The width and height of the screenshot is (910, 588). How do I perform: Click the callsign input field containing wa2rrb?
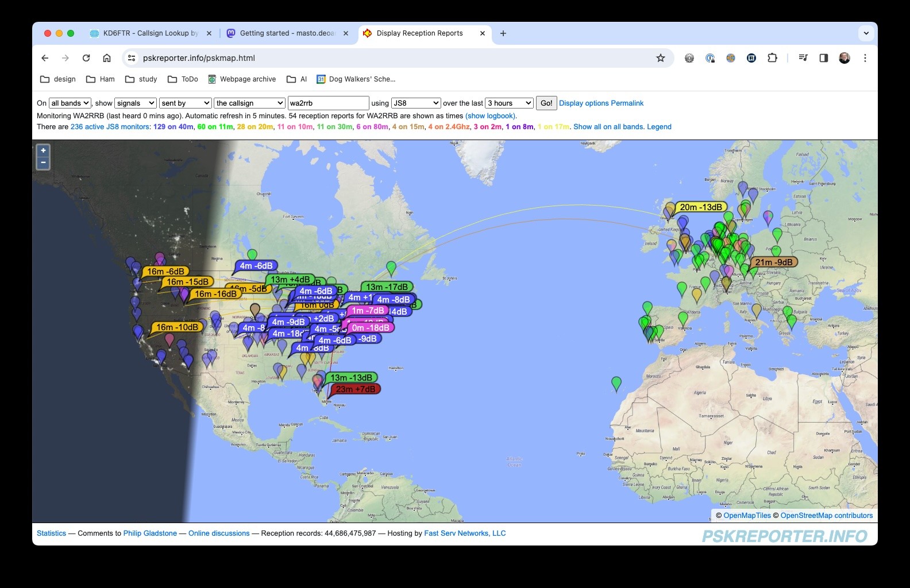click(327, 103)
